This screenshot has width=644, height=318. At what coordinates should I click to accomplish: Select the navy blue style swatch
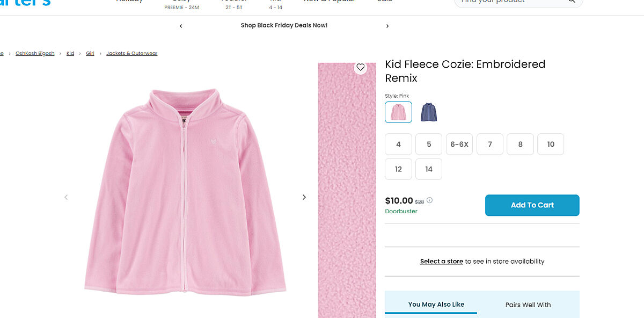coord(429,112)
